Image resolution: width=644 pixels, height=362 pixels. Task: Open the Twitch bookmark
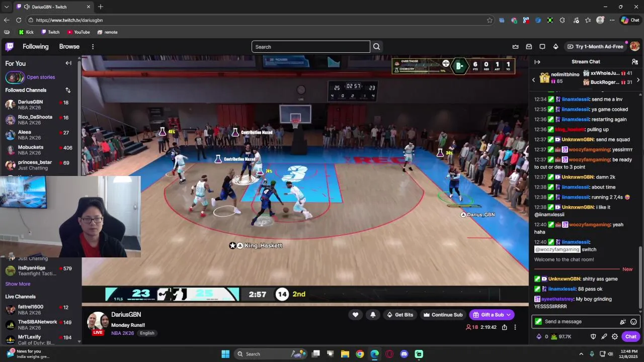click(x=50, y=32)
